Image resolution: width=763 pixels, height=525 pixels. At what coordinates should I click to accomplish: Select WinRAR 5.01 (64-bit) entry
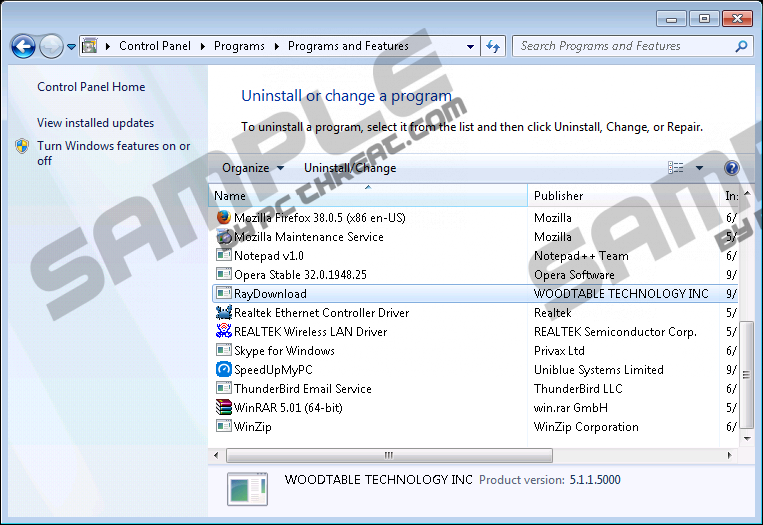click(x=288, y=408)
